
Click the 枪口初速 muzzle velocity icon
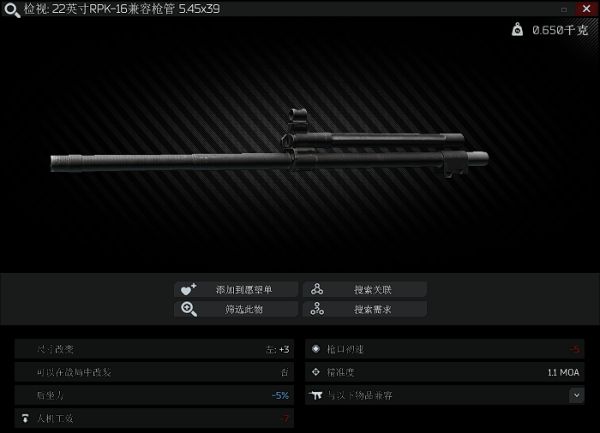[x=316, y=349]
